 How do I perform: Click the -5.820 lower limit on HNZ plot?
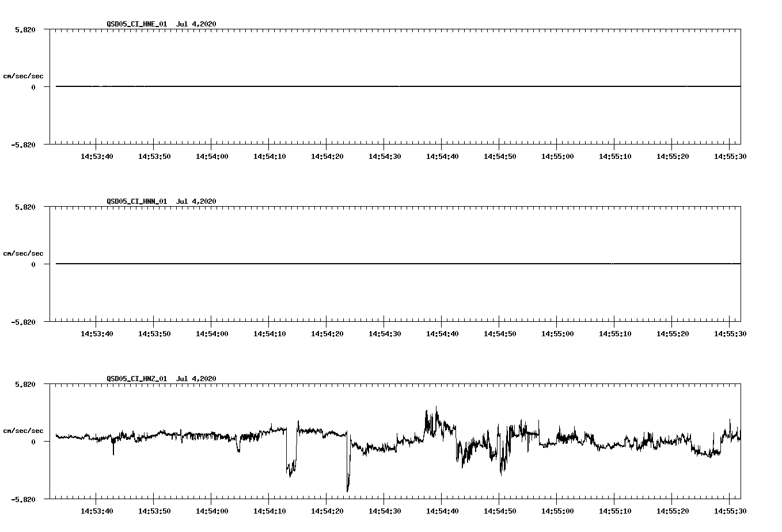(23, 499)
